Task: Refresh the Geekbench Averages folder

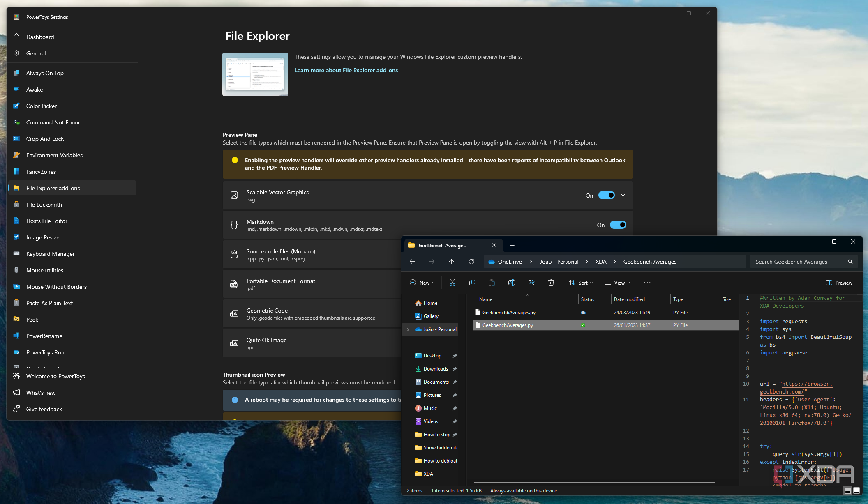Action: [x=471, y=262]
